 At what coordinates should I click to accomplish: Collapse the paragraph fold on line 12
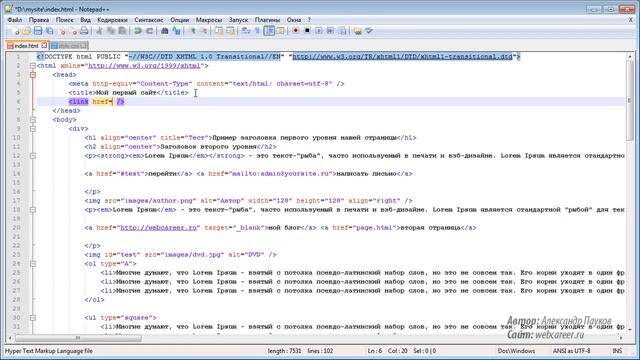tap(33, 156)
